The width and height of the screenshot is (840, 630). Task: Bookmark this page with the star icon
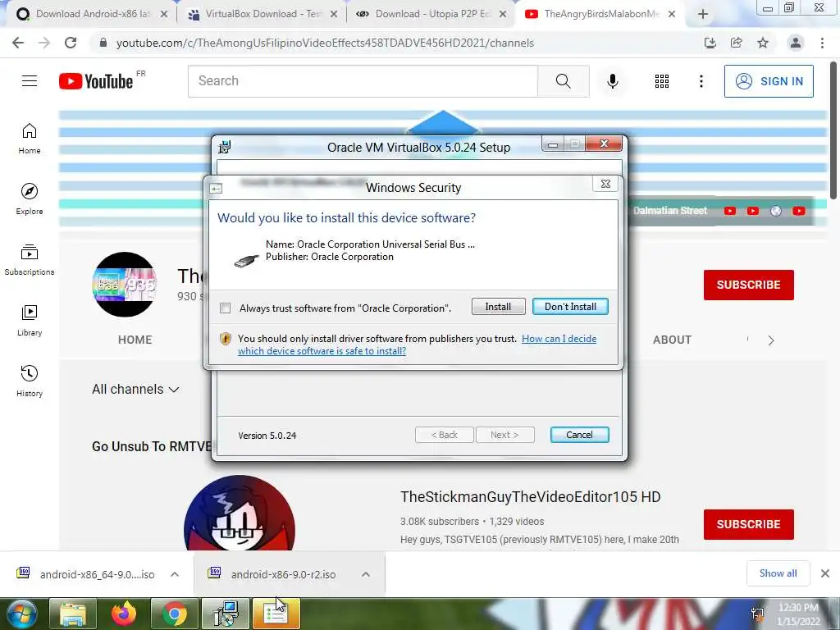click(763, 43)
